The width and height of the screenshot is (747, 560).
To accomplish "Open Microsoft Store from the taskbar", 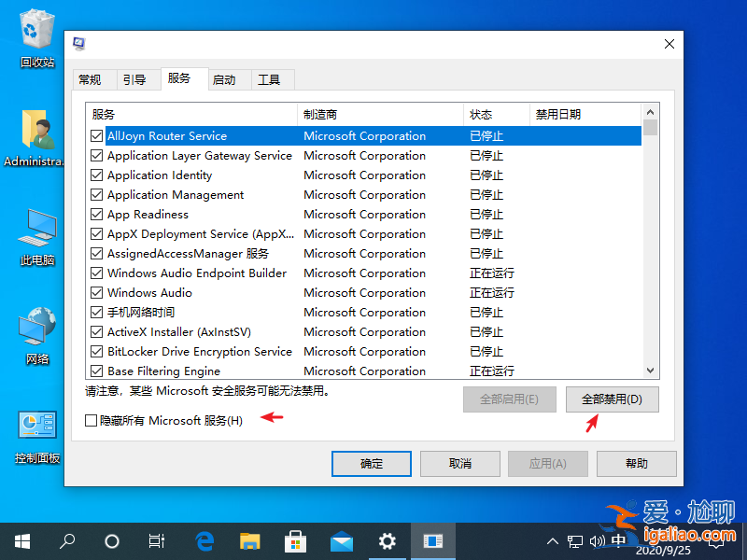I will (x=295, y=540).
